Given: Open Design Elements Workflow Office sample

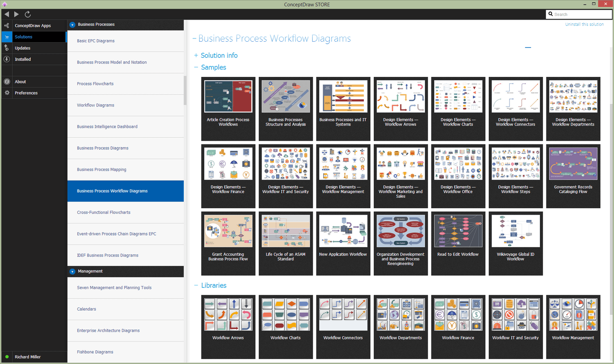Looking at the screenshot, I should point(458,176).
